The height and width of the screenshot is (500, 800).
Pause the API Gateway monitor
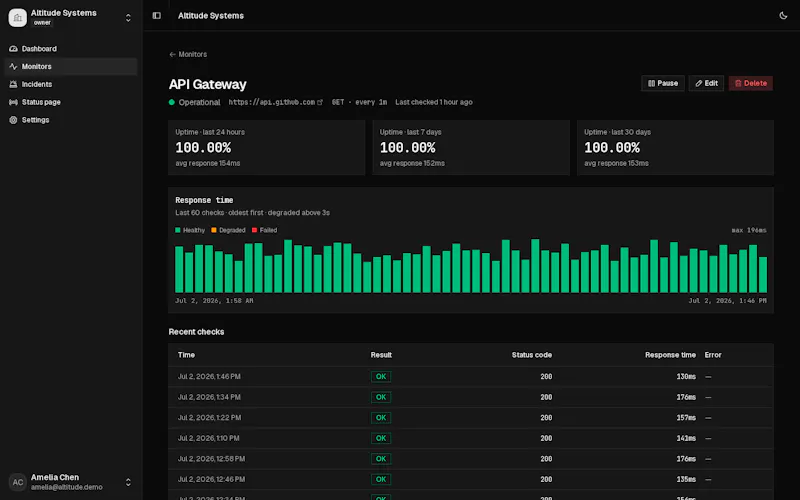pos(663,83)
